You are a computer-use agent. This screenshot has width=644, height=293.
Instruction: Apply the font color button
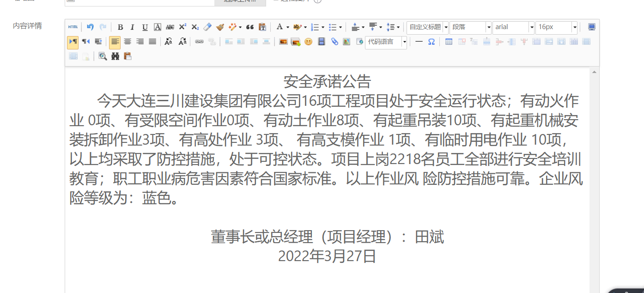coord(279,27)
